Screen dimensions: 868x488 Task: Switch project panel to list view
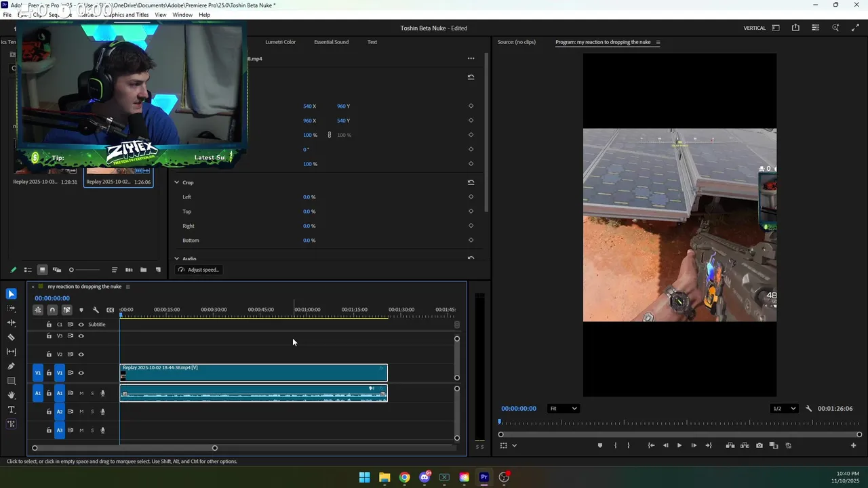(28, 270)
